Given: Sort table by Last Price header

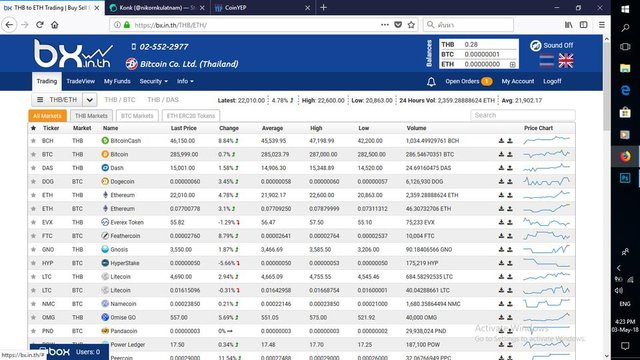Looking at the screenshot, I should point(184,128).
